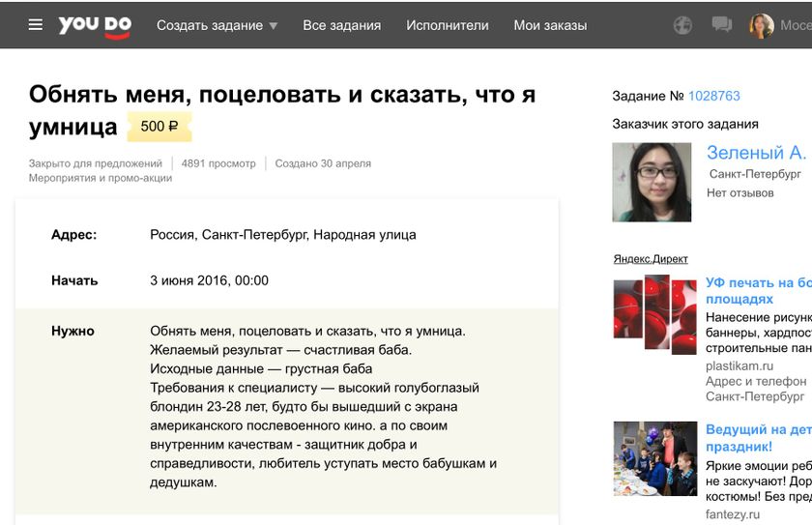Open task number 1028763 link
Viewport: 812px width, 525px height.
(x=713, y=96)
